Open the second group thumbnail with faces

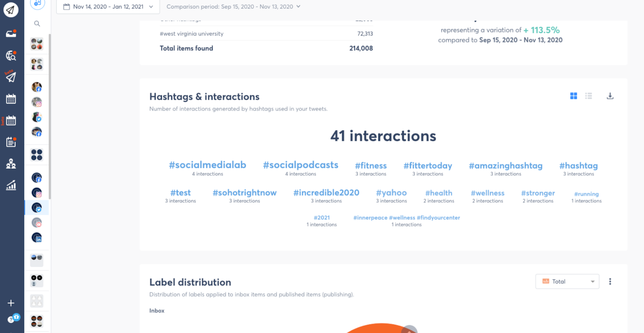tap(37, 64)
